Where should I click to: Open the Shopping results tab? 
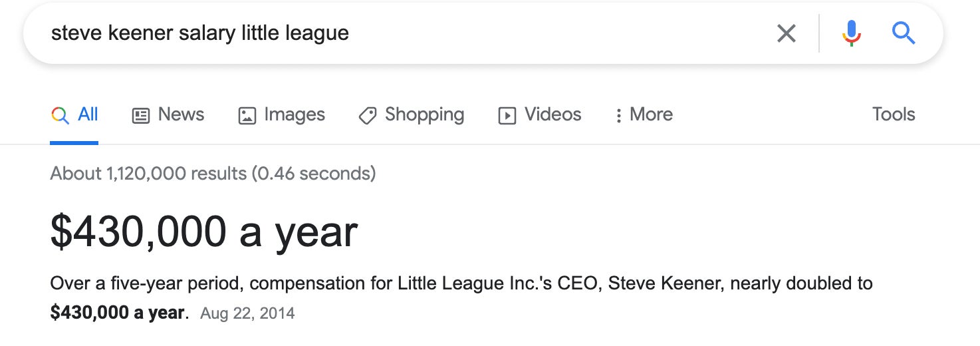424,114
